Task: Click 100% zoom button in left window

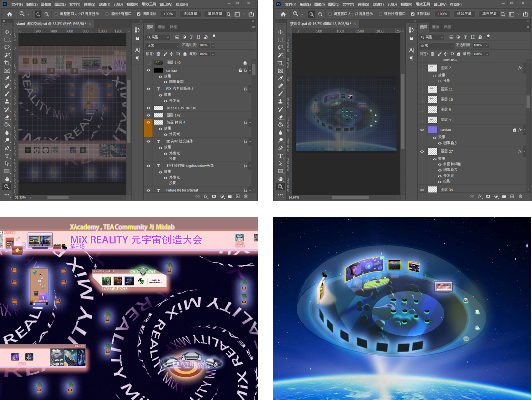Action: [x=168, y=14]
